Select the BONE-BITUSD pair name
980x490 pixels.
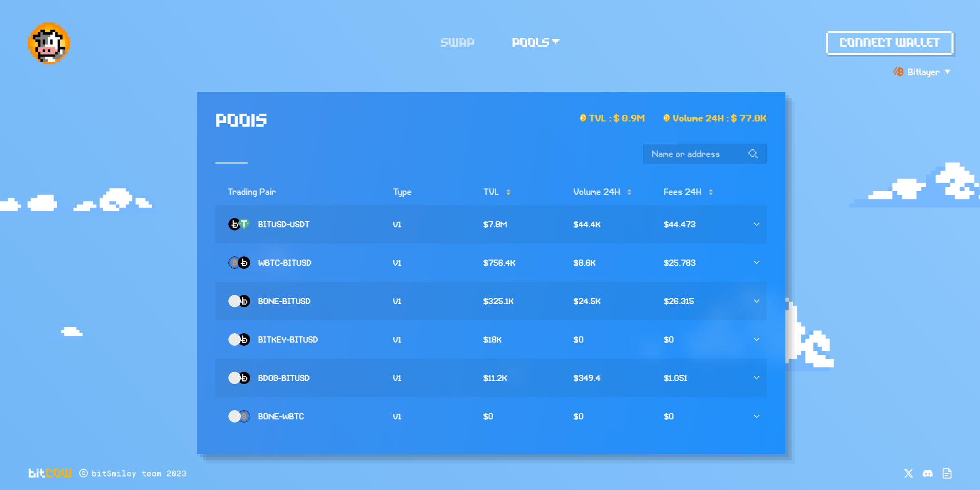click(284, 301)
